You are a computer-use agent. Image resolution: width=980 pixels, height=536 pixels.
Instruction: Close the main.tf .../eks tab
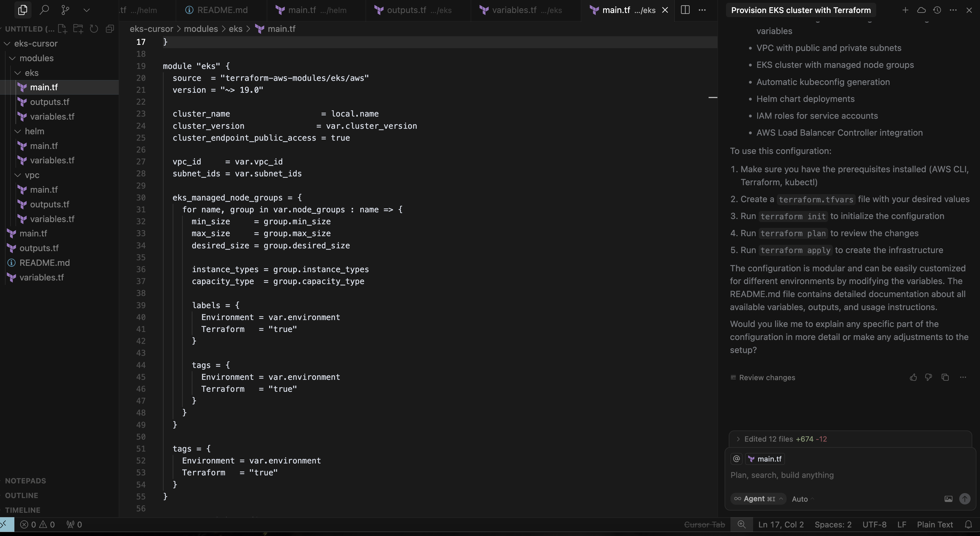(x=665, y=10)
